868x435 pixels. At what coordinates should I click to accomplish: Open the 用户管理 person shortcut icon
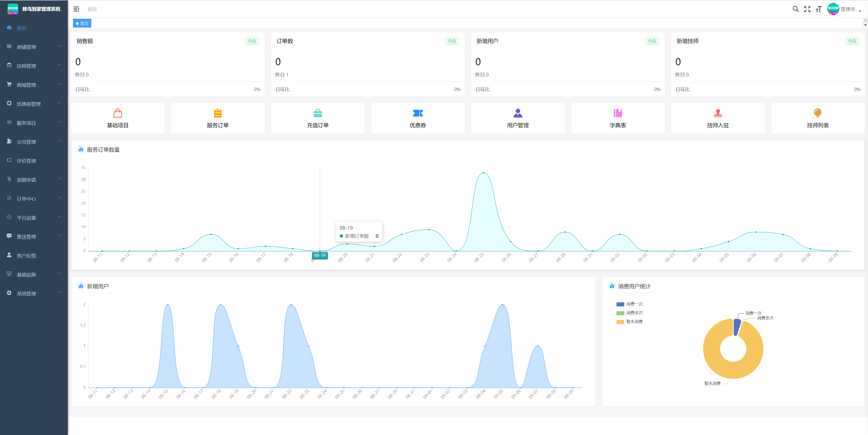click(518, 113)
